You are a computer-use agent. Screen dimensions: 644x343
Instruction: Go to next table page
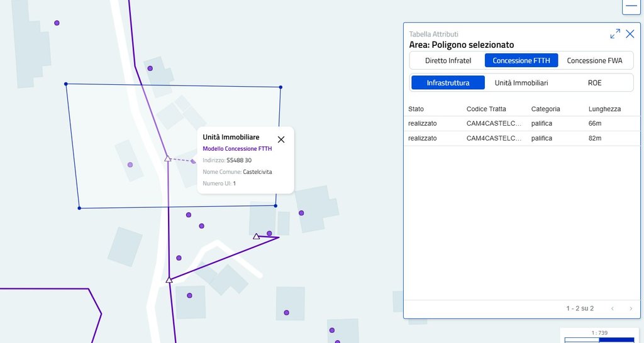coord(630,308)
